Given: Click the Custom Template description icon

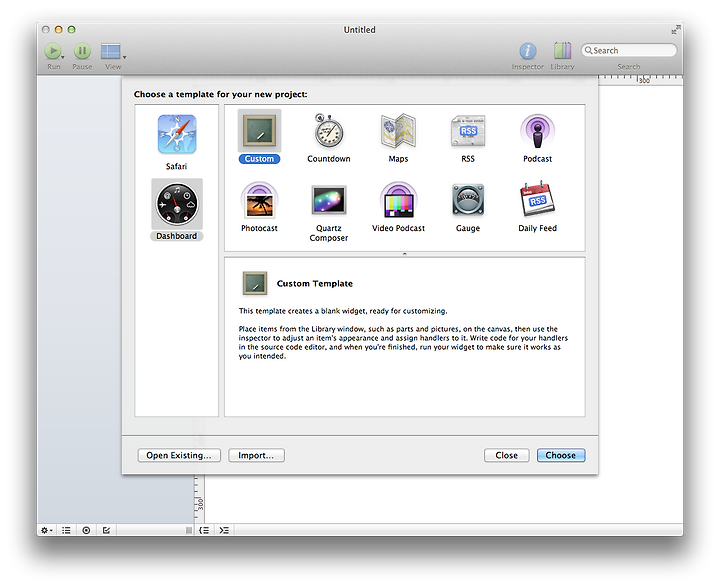Looking at the screenshot, I should coord(254,283).
